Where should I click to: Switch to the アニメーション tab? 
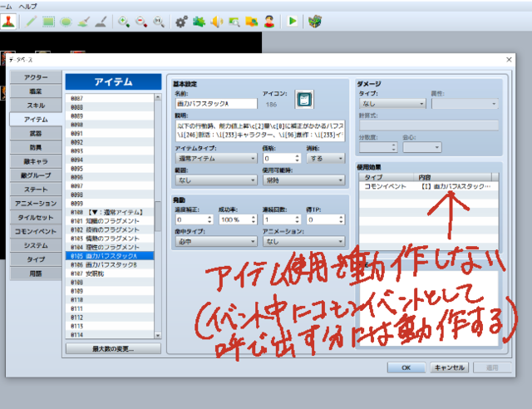coord(36,204)
